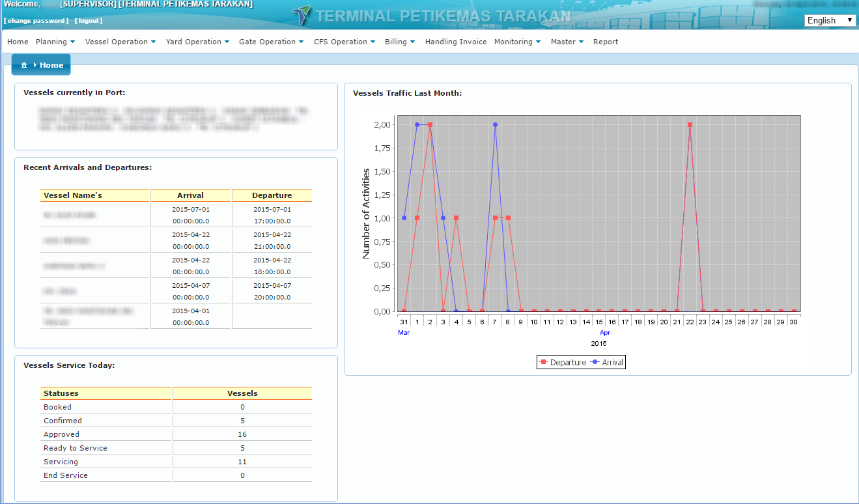Click the Approved status row
Image resolution: width=859 pixels, height=504 pixels.
coord(176,434)
